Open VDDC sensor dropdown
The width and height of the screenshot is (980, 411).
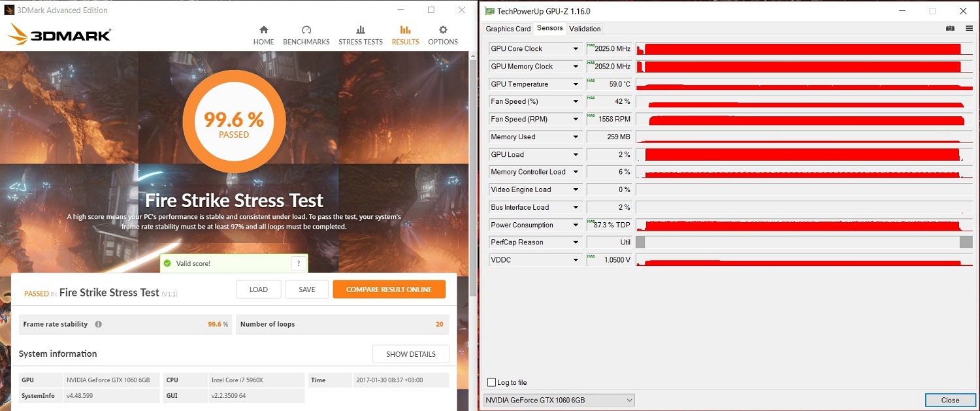[576, 260]
